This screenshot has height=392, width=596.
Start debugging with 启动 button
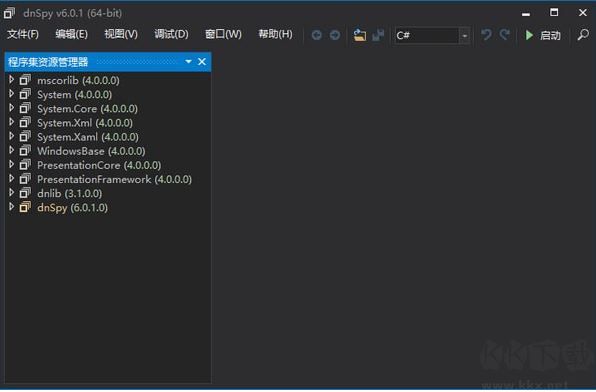click(x=543, y=35)
